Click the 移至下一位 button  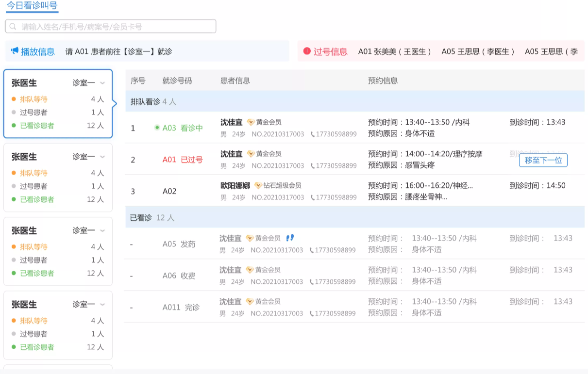coord(543,160)
